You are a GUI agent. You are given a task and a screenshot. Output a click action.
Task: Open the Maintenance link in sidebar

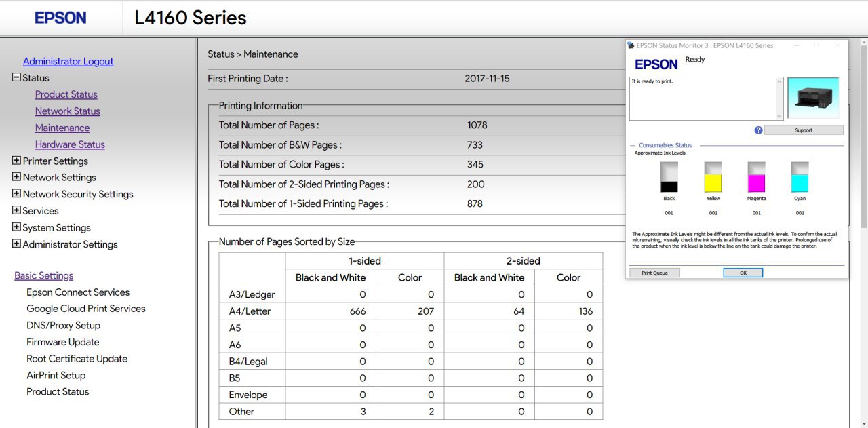click(x=62, y=128)
